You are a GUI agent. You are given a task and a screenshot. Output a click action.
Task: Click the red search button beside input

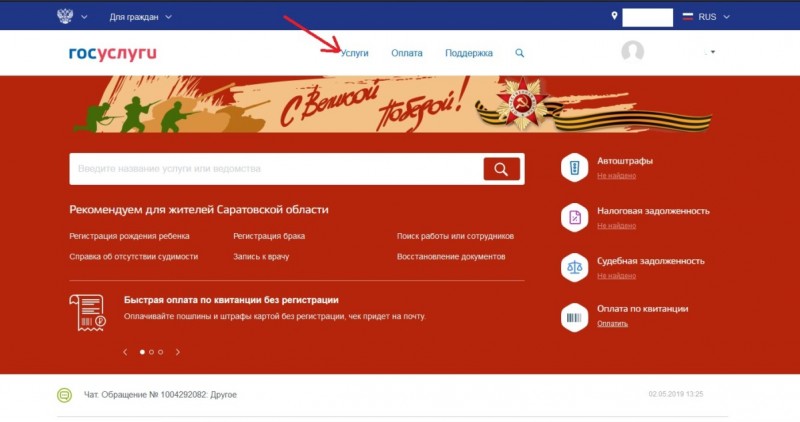pos(502,169)
